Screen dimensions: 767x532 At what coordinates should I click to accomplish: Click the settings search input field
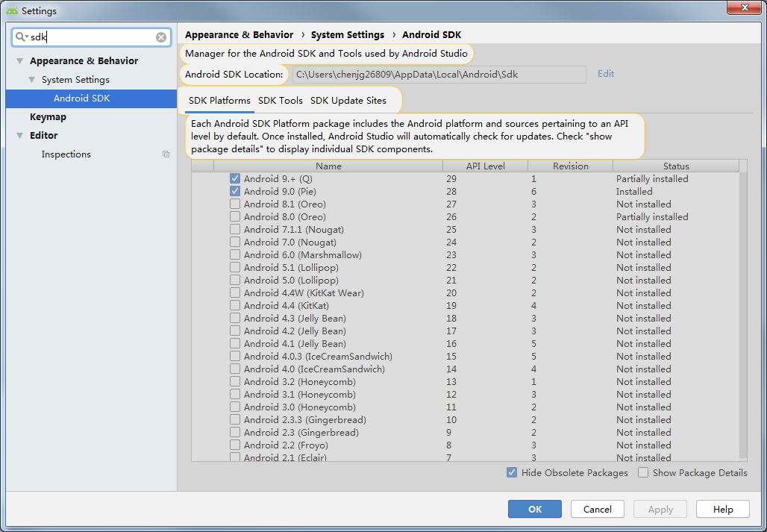pyautogui.click(x=92, y=37)
